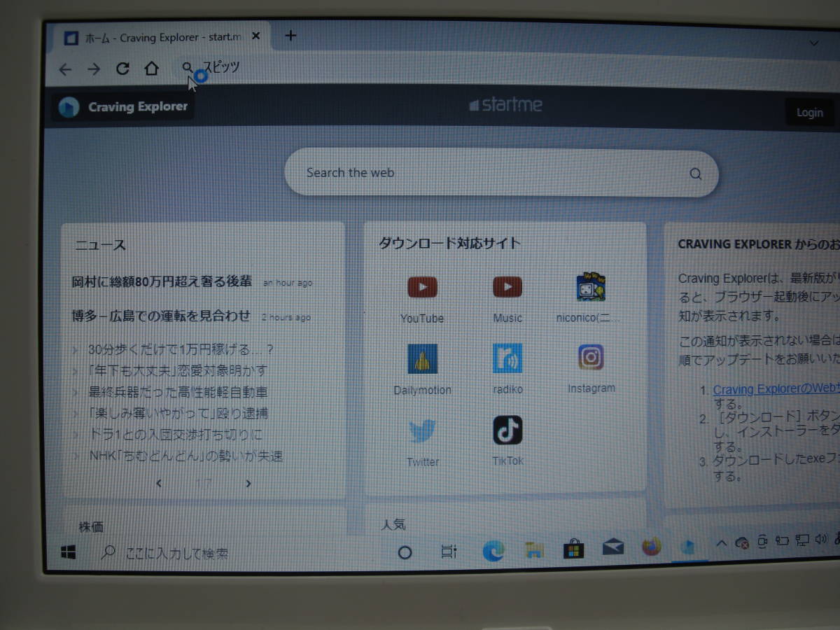Screen dimensions: 840x630
Task: Click the magnifier icon in the web search box
Action: click(x=695, y=174)
